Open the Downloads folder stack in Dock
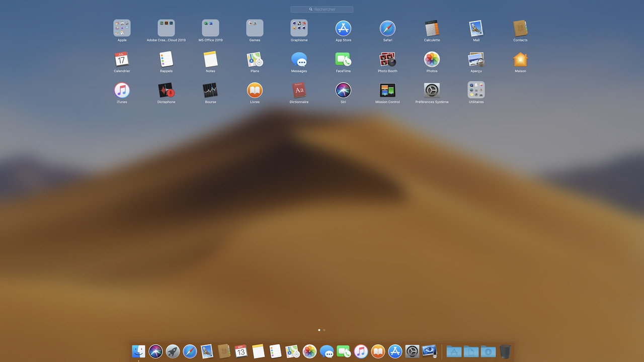 (488, 351)
